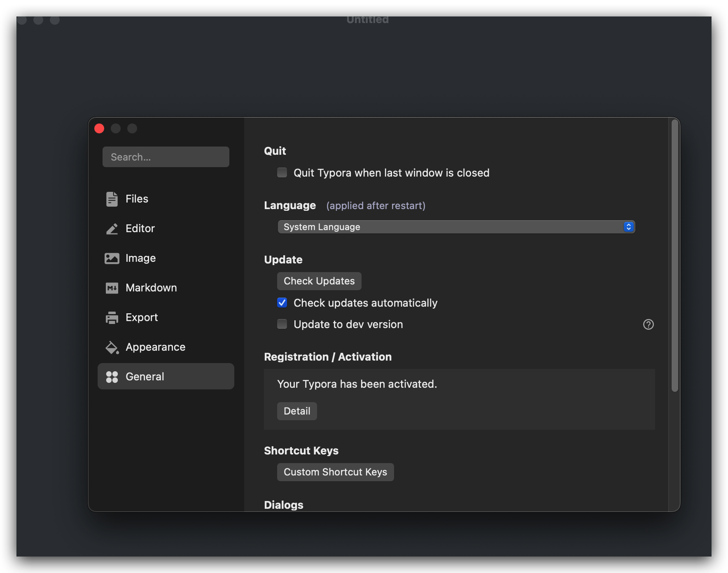This screenshot has width=728, height=573.
Task: Click the Image picture icon
Action: pyautogui.click(x=112, y=258)
